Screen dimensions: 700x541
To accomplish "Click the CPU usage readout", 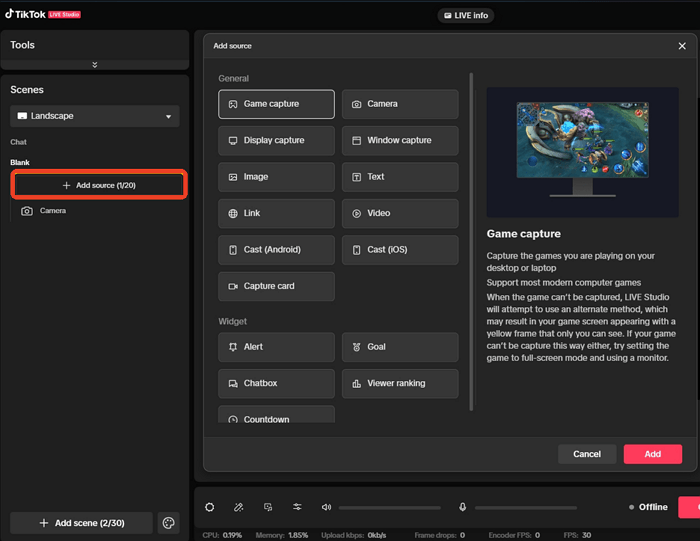I will click(222, 535).
